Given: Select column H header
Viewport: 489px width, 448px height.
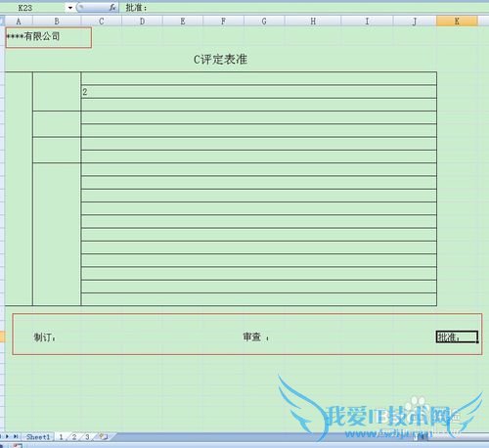Looking at the screenshot, I should [x=313, y=22].
